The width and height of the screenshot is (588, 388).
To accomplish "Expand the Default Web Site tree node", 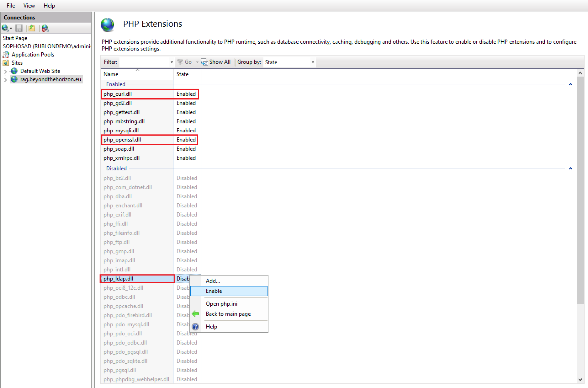I will (x=6, y=71).
